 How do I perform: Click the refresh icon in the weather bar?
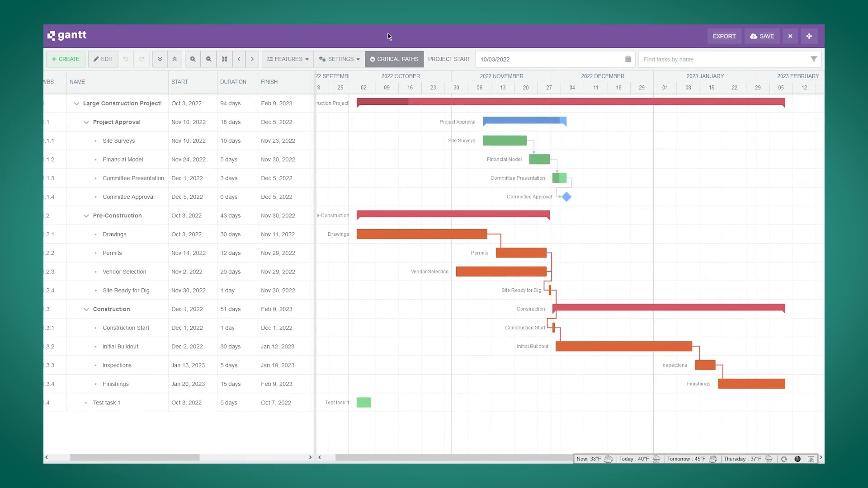pos(783,459)
